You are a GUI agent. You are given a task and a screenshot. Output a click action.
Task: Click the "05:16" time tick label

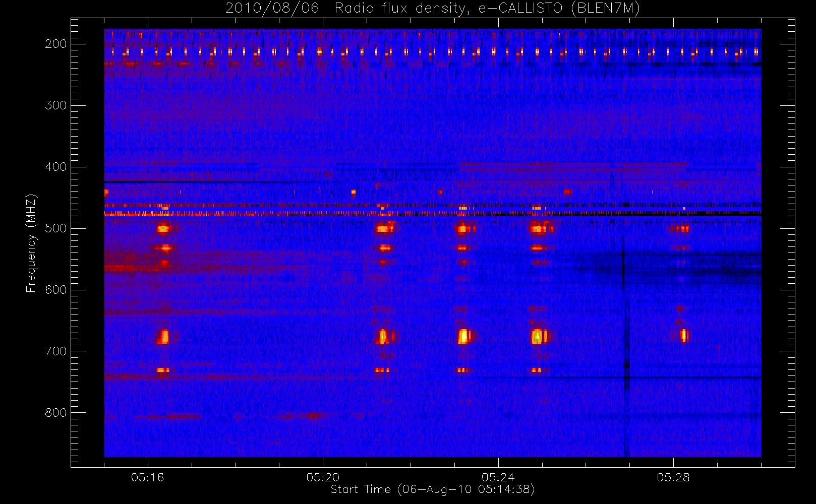(148, 477)
